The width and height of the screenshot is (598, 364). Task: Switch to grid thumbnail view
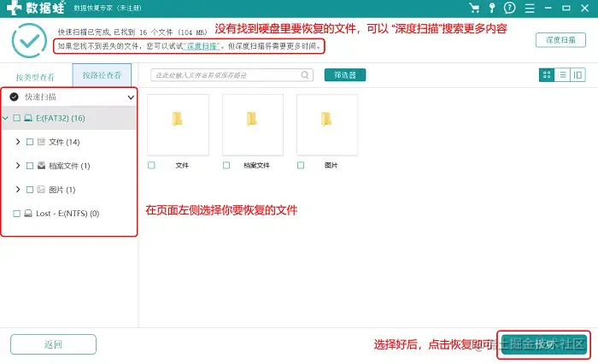pos(547,75)
